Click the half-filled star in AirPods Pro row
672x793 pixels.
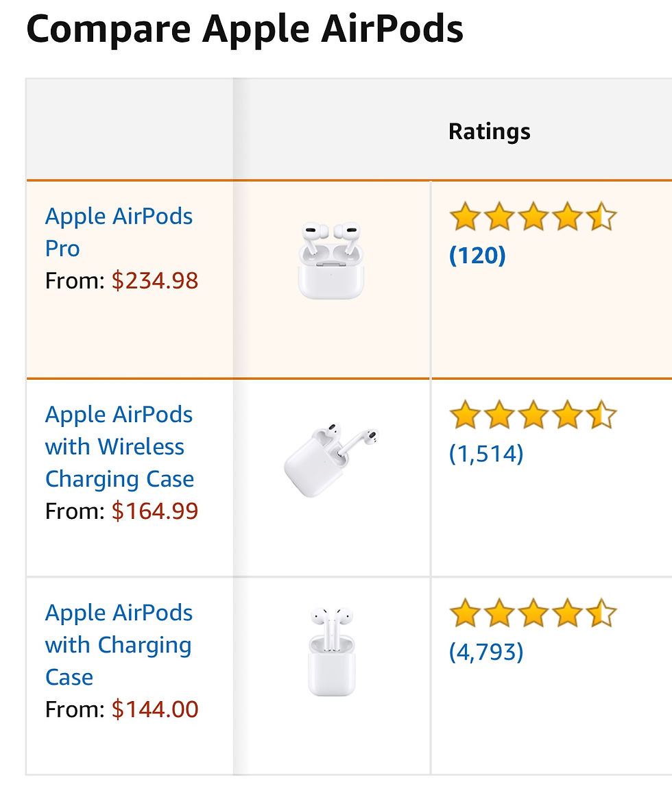tap(601, 217)
